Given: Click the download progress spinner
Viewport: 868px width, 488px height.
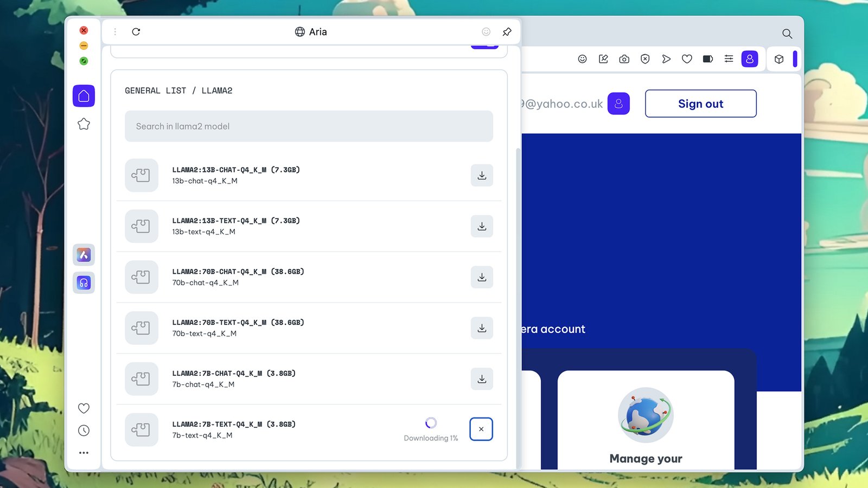Looking at the screenshot, I should 431,423.
